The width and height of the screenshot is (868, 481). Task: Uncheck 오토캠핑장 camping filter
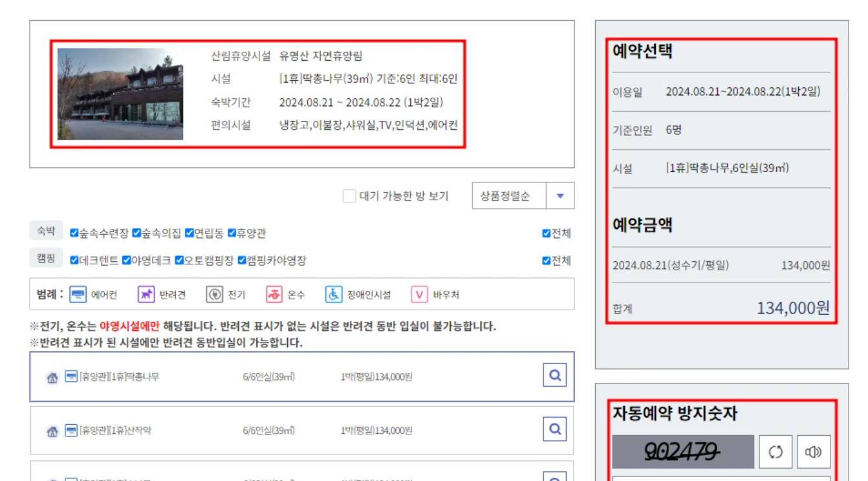point(179,261)
